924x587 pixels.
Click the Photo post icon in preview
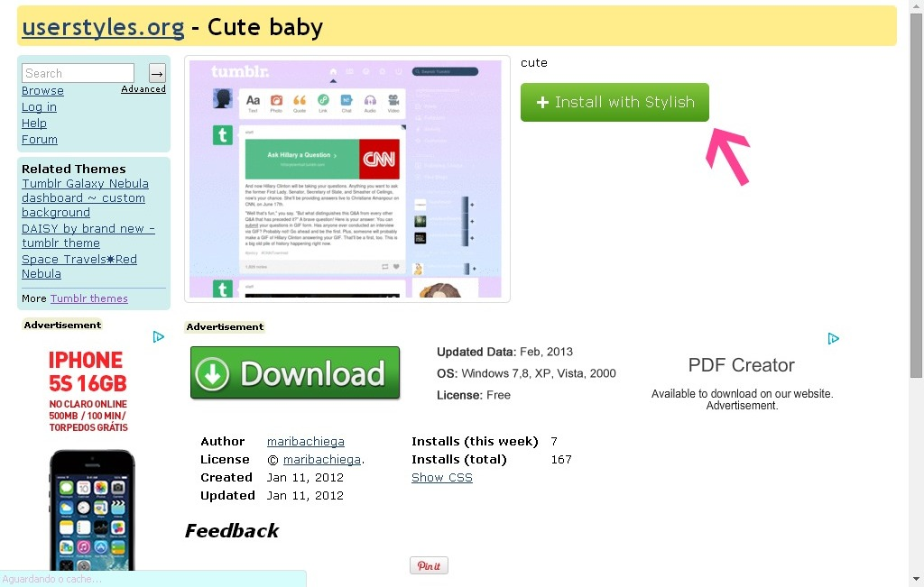[276, 103]
